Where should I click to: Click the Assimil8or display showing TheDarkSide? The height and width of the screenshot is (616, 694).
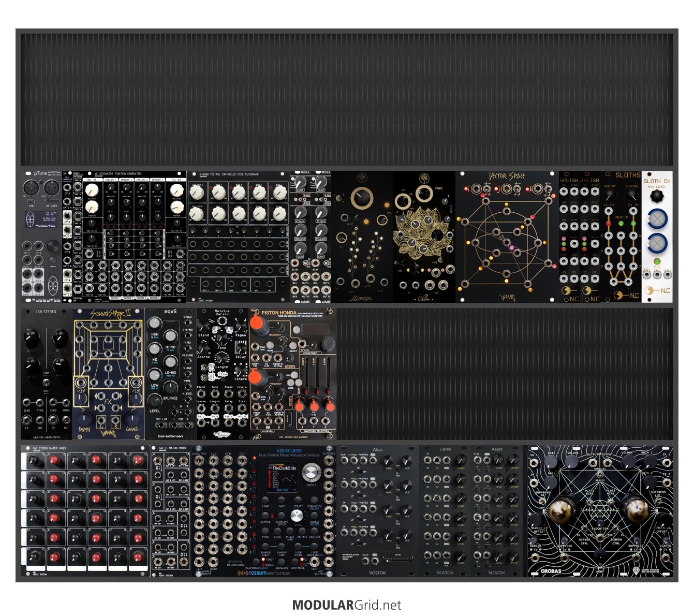[283, 477]
